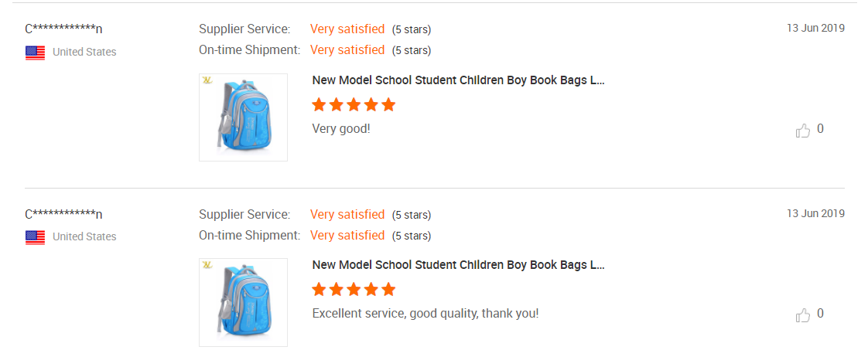This screenshot has height=357, width=868.
Task: Open product title link in second review
Action: coord(458,265)
